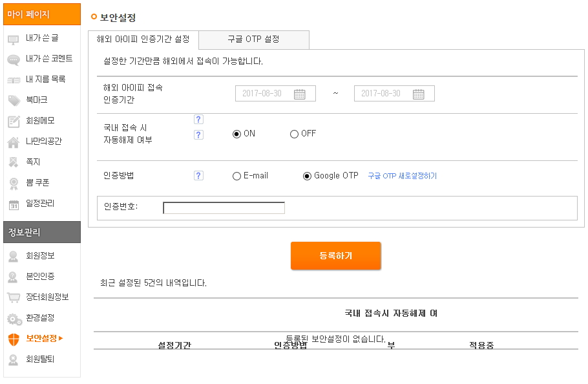Click the 인증번호 input field
Image resolution: width=588 pixels, height=384 pixels.
point(224,208)
